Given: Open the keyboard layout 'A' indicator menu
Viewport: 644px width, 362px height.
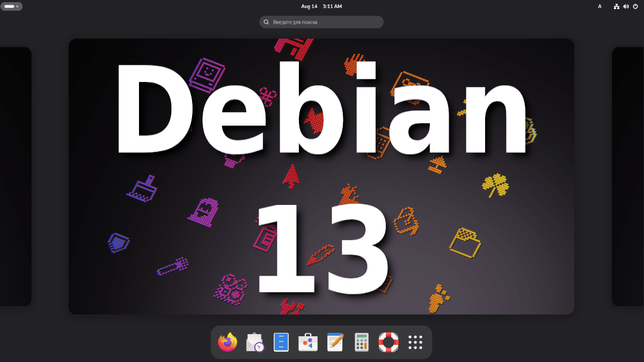Looking at the screenshot, I should click(599, 6).
